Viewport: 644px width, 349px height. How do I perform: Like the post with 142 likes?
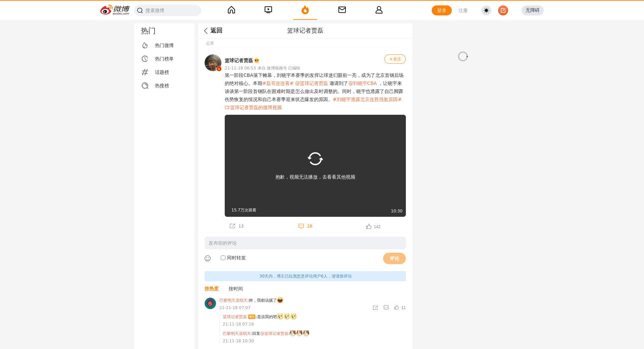click(369, 227)
